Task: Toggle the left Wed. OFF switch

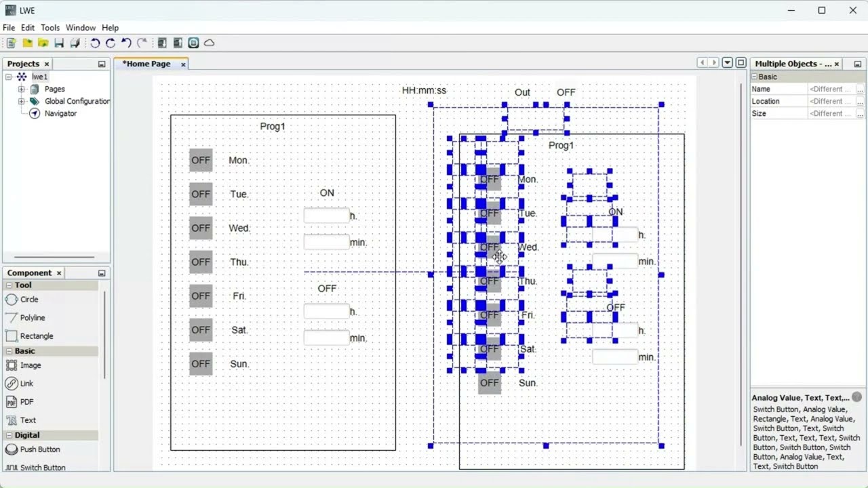Action: pyautogui.click(x=201, y=228)
